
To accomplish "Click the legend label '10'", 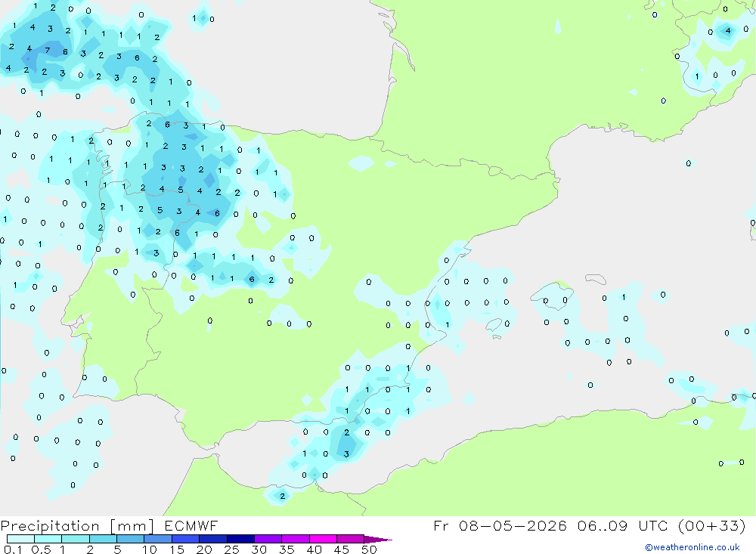I will click(x=150, y=549).
